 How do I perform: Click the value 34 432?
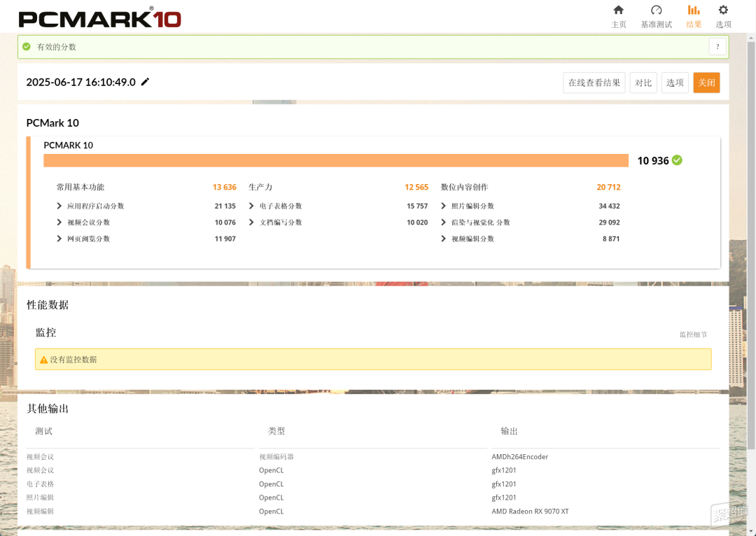tap(609, 206)
